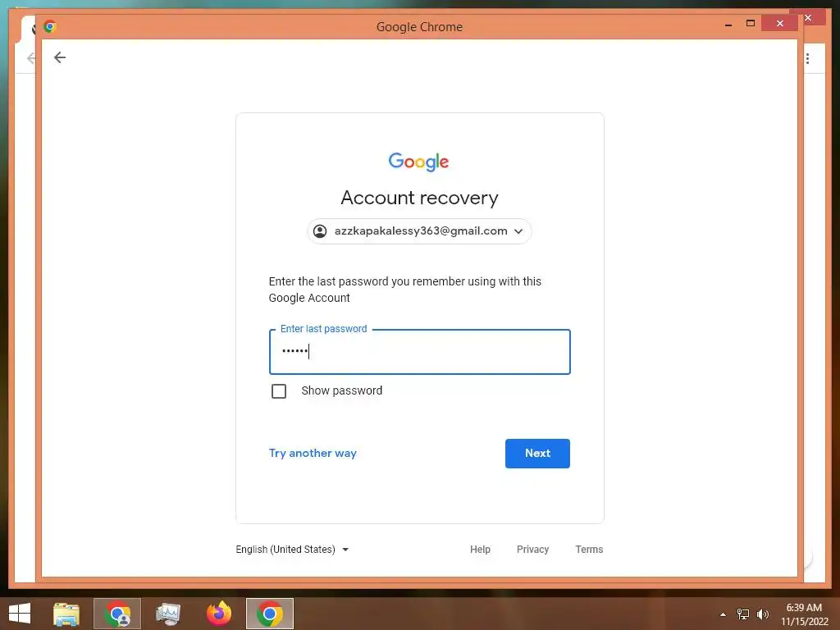Open the network status tray icon

pyautogui.click(x=743, y=614)
